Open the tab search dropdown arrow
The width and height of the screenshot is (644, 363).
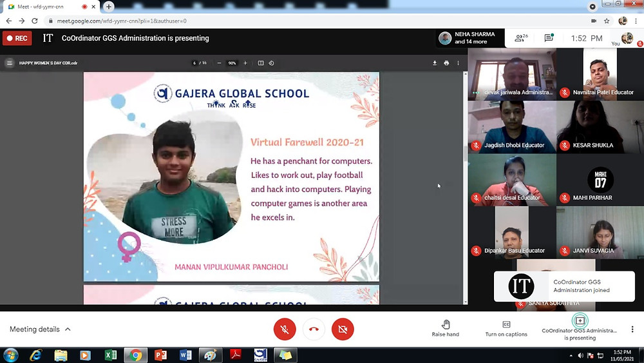click(592, 6)
